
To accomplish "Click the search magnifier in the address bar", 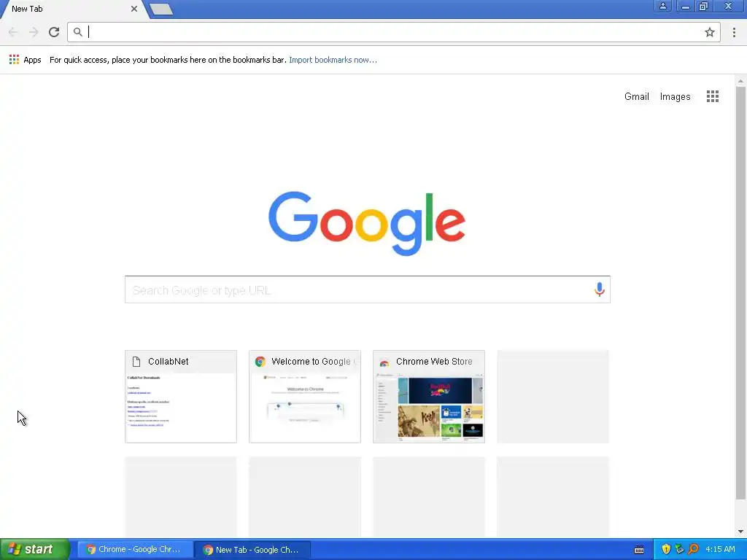I will (77, 32).
